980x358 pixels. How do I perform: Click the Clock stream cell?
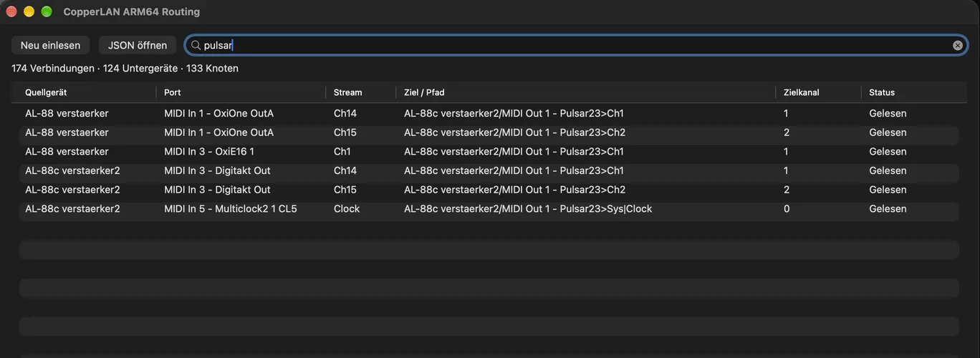(347, 209)
